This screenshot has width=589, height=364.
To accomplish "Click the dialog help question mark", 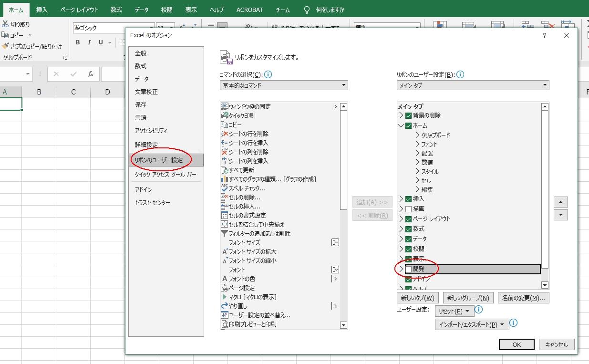I will click(544, 35).
